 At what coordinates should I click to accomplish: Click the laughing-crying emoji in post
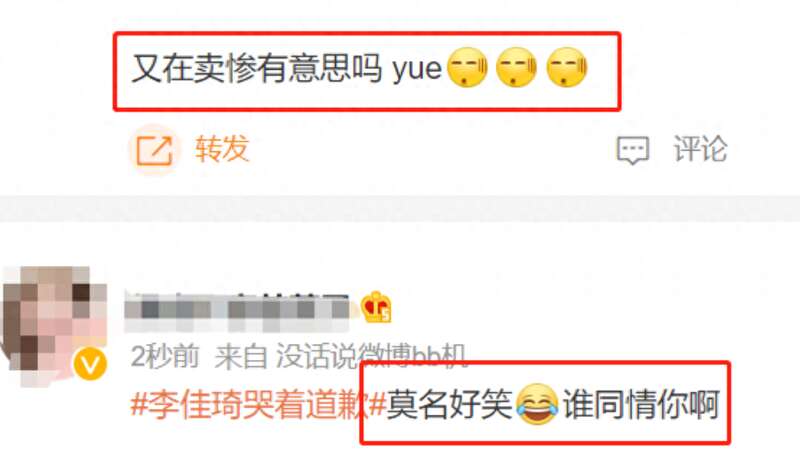click(x=537, y=404)
